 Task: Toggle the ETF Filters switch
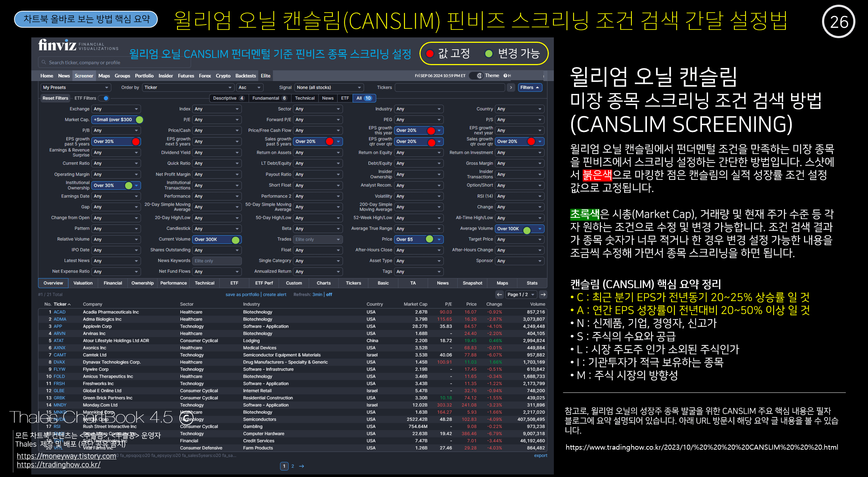(104, 98)
